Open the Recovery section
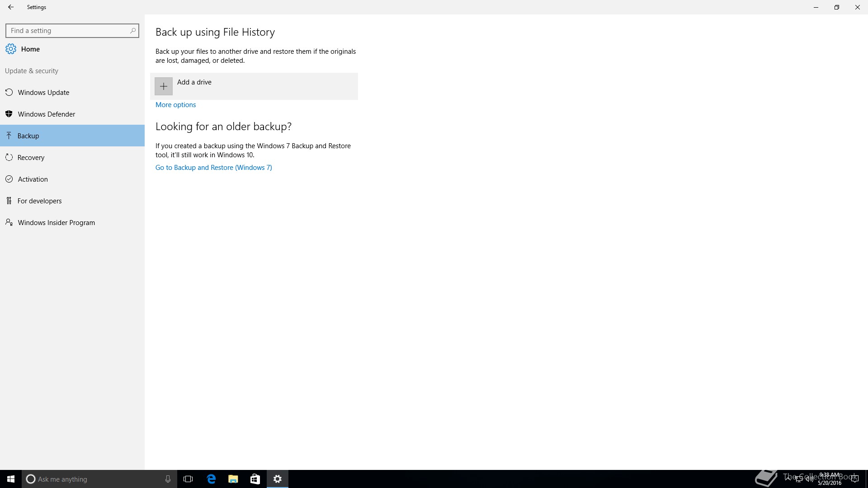 point(72,157)
